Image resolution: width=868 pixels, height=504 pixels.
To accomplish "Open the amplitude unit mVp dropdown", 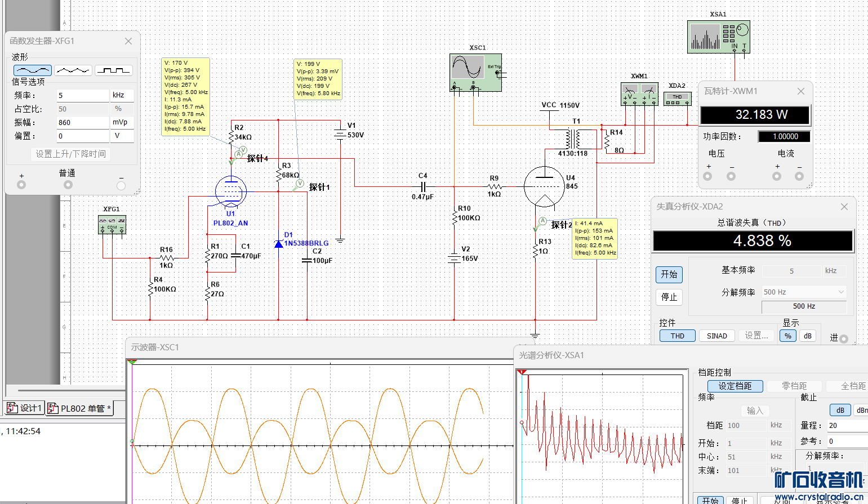I will (122, 122).
